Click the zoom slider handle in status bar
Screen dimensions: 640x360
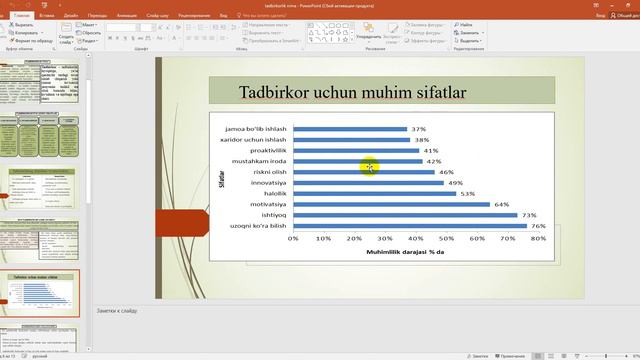[x=606, y=356]
